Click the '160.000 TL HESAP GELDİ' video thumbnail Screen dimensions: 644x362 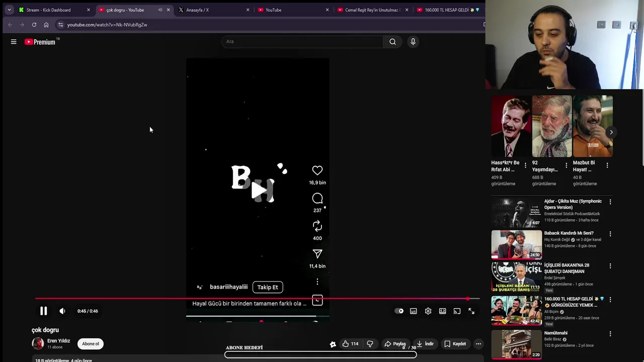pyautogui.click(x=517, y=311)
